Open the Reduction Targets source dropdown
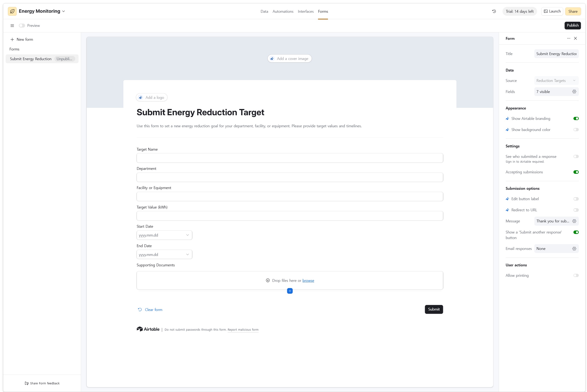 click(x=556, y=81)
